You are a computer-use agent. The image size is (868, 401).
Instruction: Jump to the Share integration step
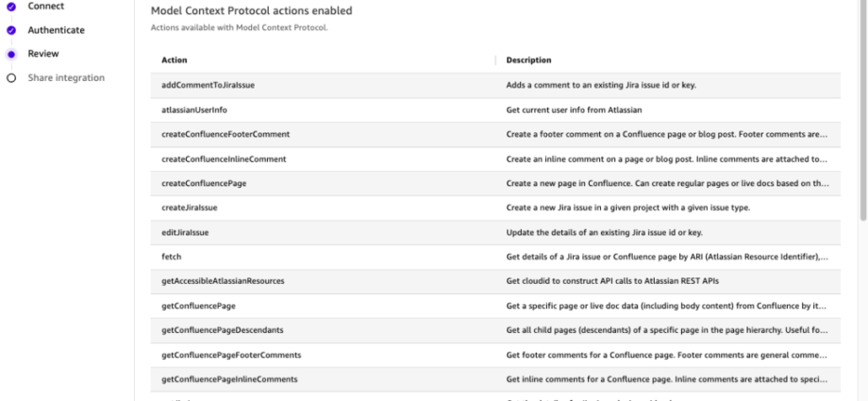[x=65, y=77]
